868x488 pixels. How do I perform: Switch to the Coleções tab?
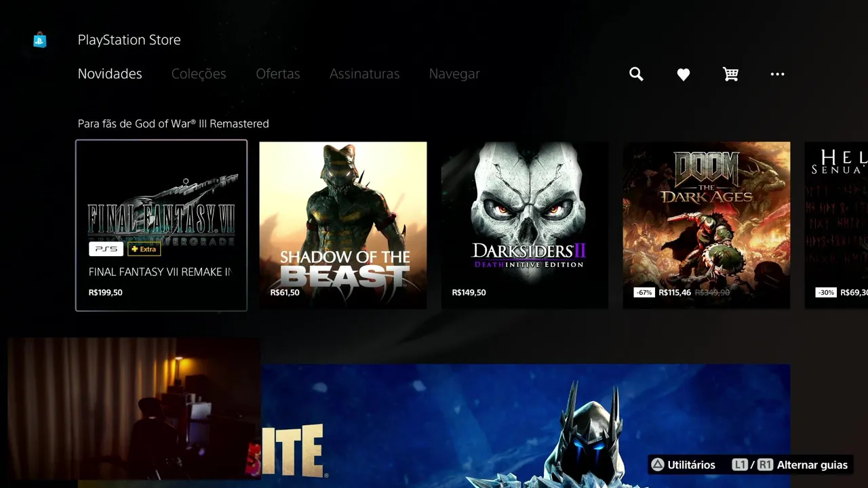click(199, 74)
